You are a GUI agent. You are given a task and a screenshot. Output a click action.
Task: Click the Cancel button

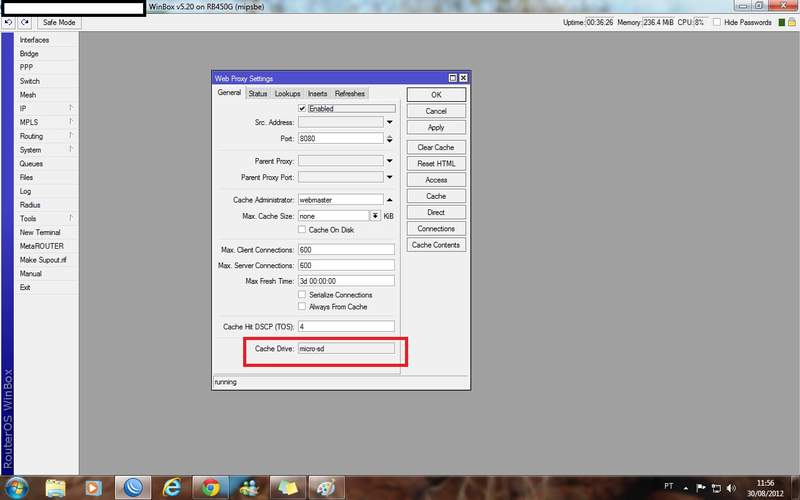tap(436, 111)
